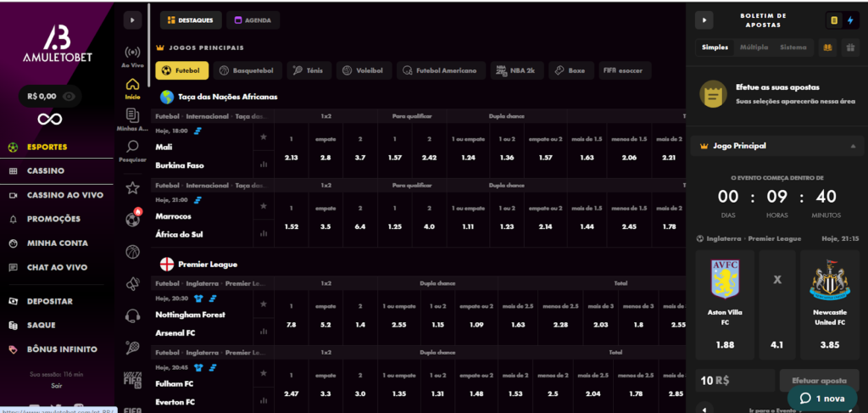
Task: Open statistics chart icon for Mali match
Action: point(264,165)
